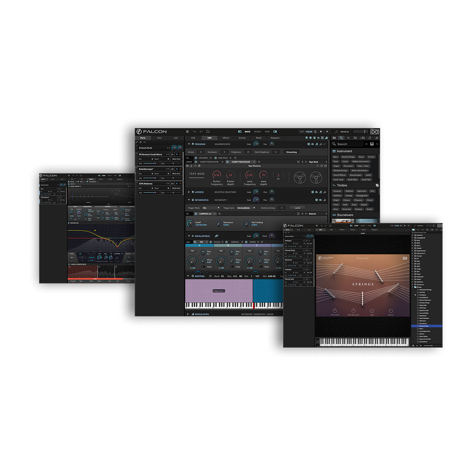Viewport: 476px width, 476px height.
Task: Toggle power for UVI WIDE effect
Action: (x=196, y=158)
